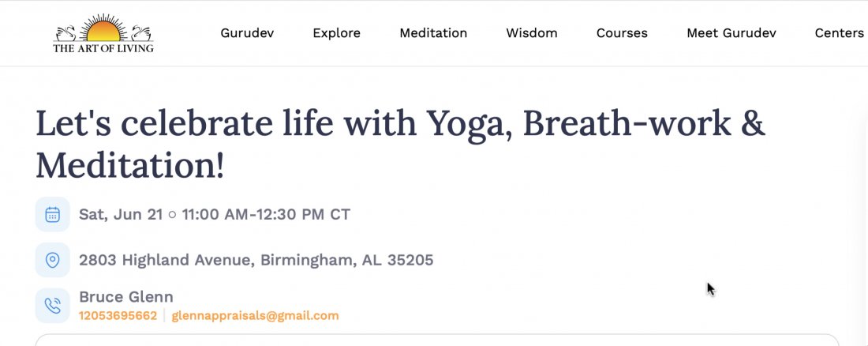Click the calendar icon beside the event date
The height and width of the screenshot is (346, 868).
click(x=53, y=214)
